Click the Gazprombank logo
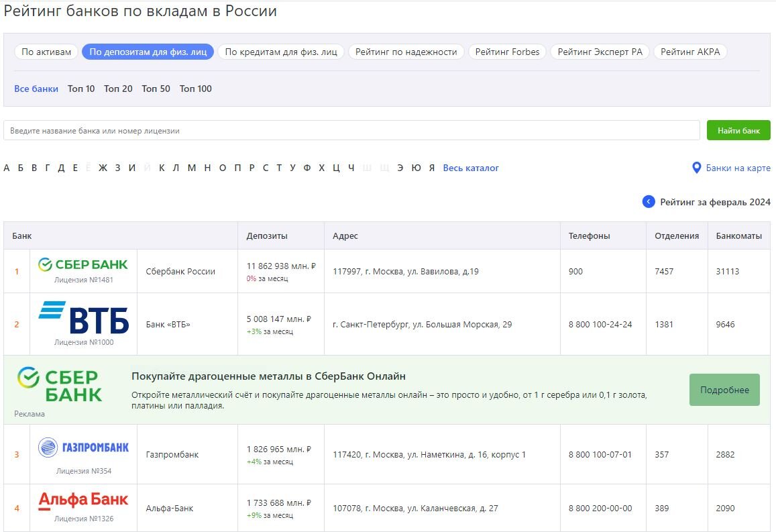Screen dimensions: 776x532 [x=83, y=447]
